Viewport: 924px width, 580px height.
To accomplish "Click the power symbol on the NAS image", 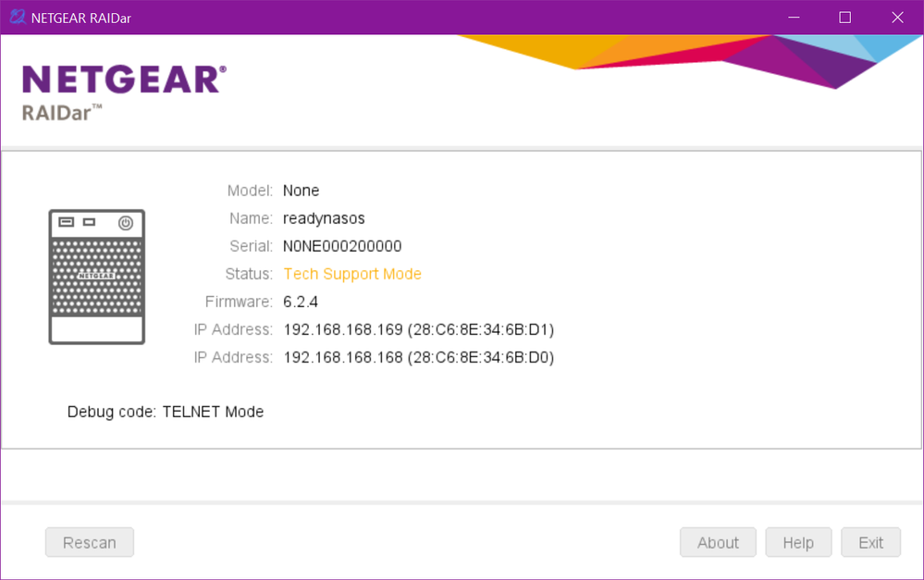I will (x=126, y=223).
